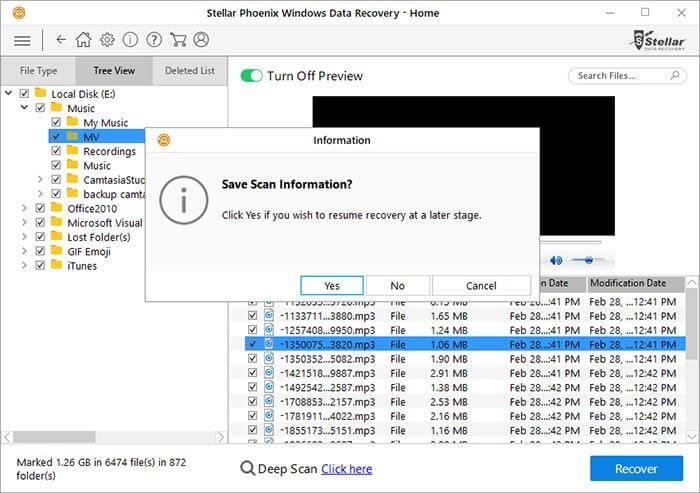Click the Deep Scan magnifier icon

247,468
